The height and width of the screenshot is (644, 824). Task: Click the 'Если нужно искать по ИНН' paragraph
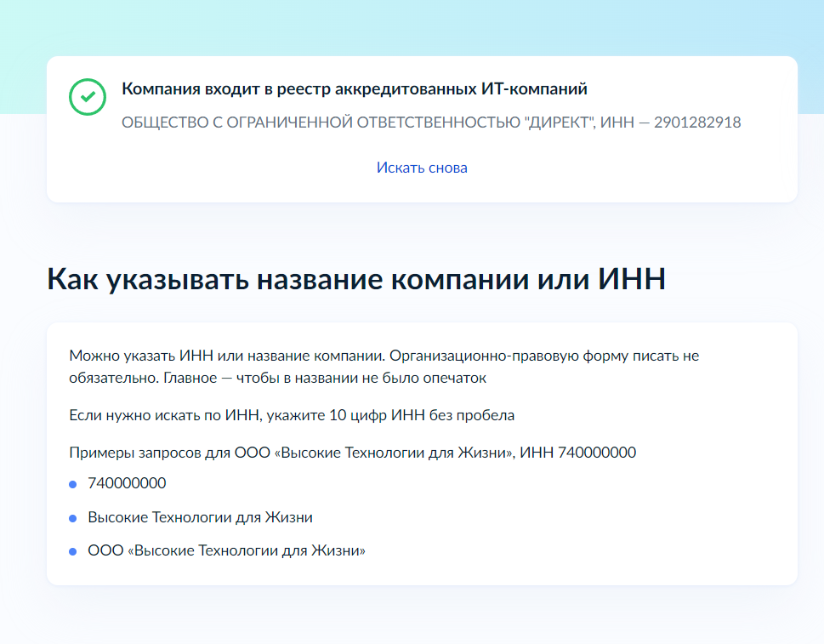pyautogui.click(x=292, y=415)
